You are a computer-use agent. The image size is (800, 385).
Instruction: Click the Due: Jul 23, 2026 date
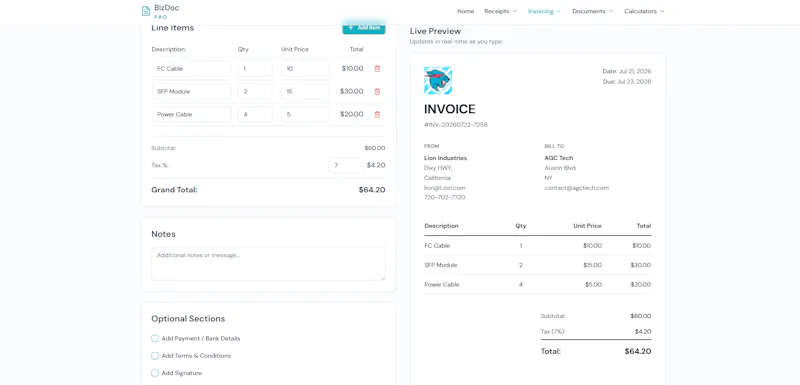627,82
